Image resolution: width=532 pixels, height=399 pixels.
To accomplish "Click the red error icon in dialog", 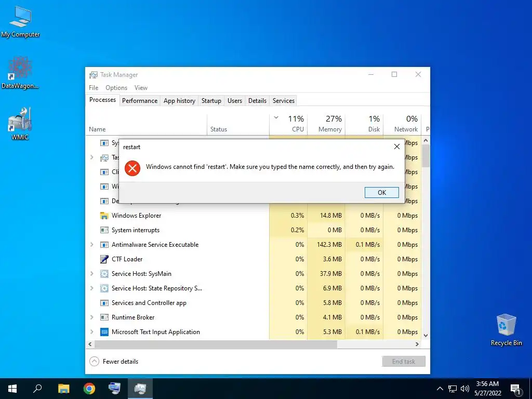I will (132, 168).
